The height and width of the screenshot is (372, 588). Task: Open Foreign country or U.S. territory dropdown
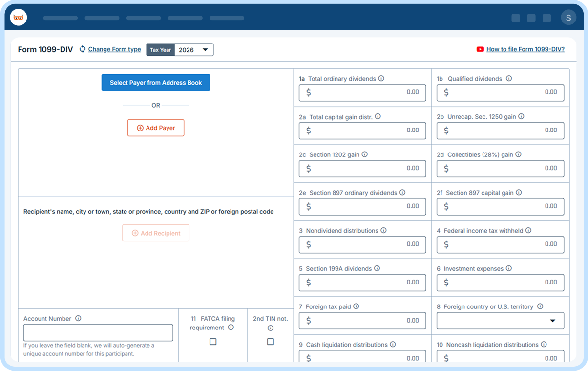[x=500, y=321]
